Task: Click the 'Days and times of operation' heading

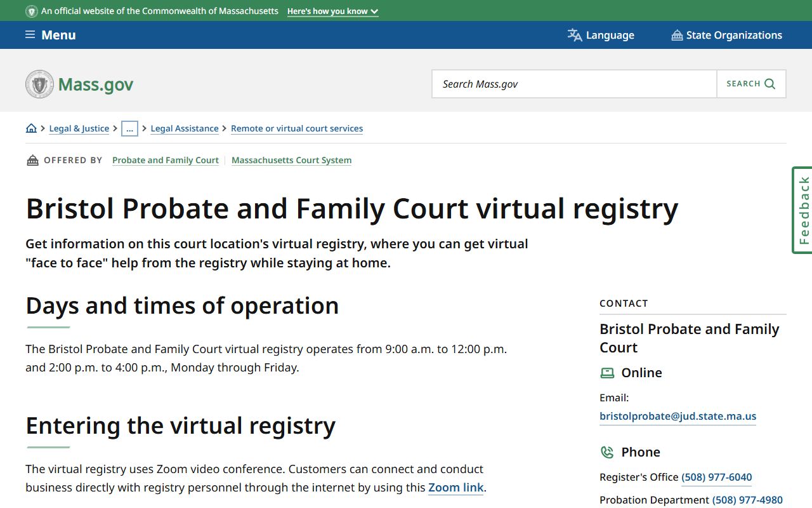Action: click(182, 305)
